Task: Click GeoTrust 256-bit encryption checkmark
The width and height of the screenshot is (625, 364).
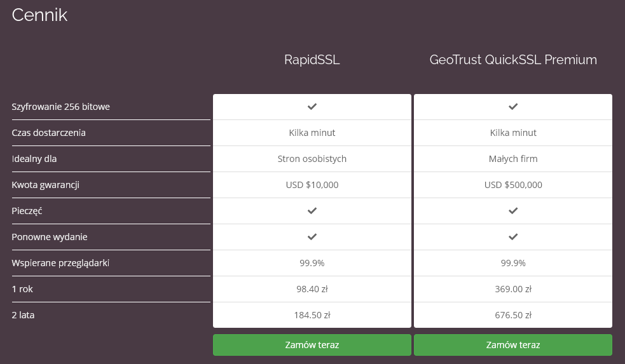Action: [513, 107]
